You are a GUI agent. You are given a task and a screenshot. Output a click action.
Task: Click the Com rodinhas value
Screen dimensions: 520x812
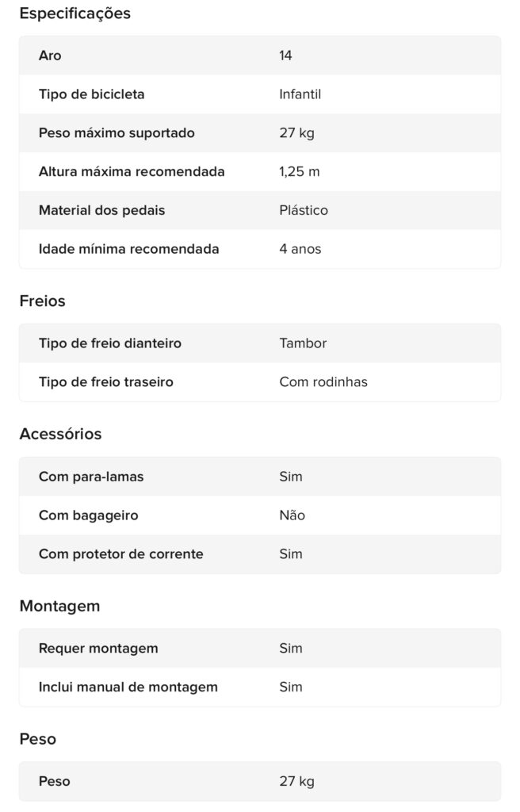pyautogui.click(x=323, y=382)
